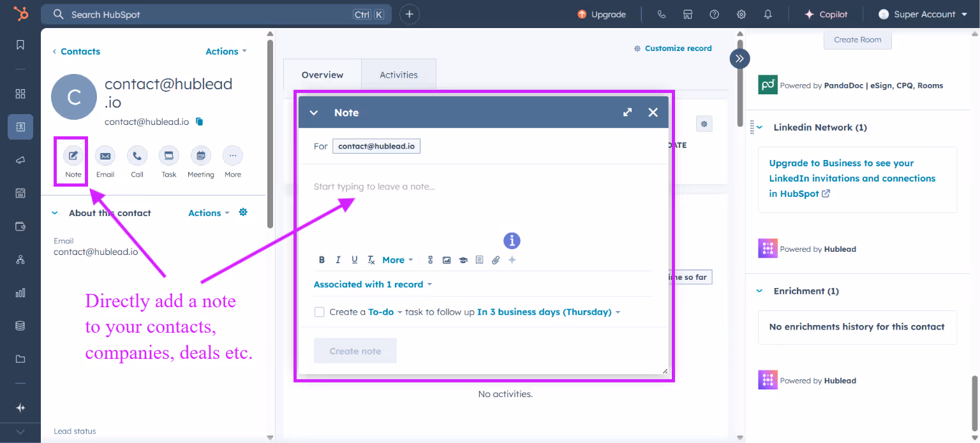The image size is (980, 443).
Task: Click the Customize record link
Action: (x=672, y=48)
